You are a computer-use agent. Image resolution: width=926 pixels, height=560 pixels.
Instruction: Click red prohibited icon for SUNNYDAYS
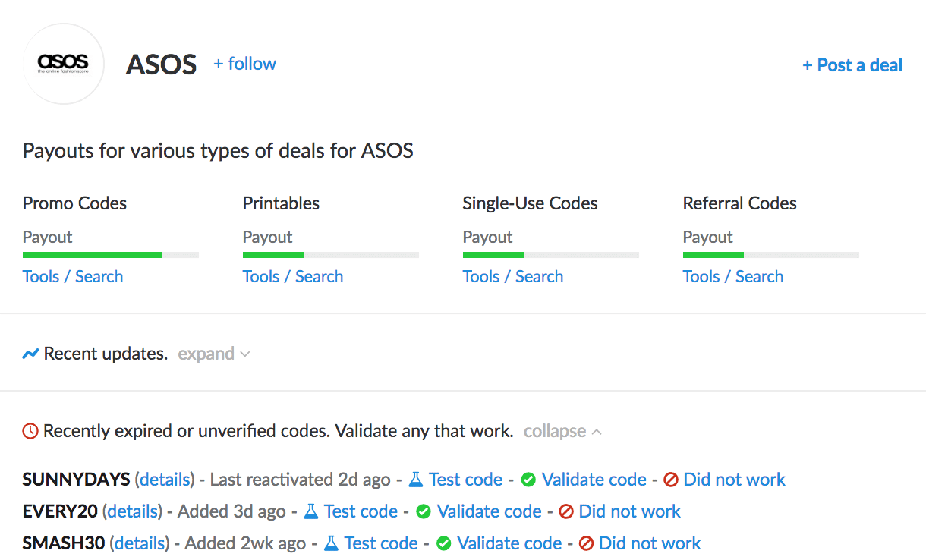click(670, 480)
